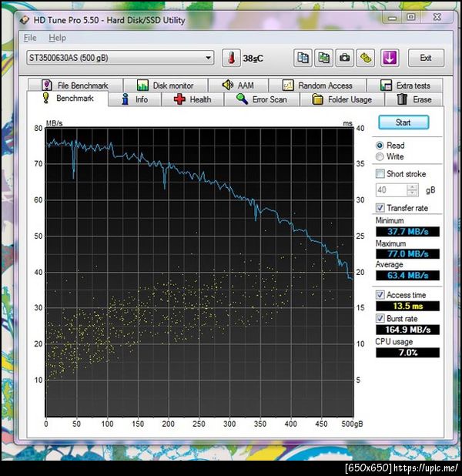The height and width of the screenshot is (476, 462).
Task: Open the Help menu
Action: pos(58,38)
